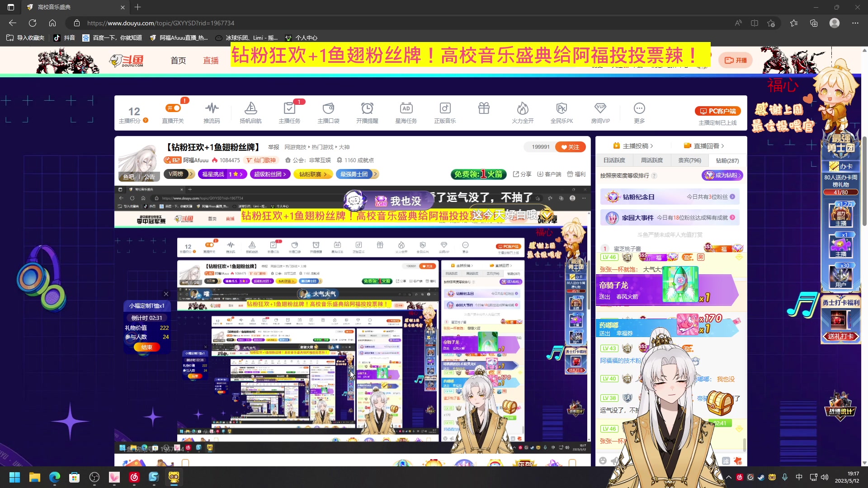This screenshot has width=868, height=488.
Task: Open the 星海任务 AD icon
Action: pos(406,113)
